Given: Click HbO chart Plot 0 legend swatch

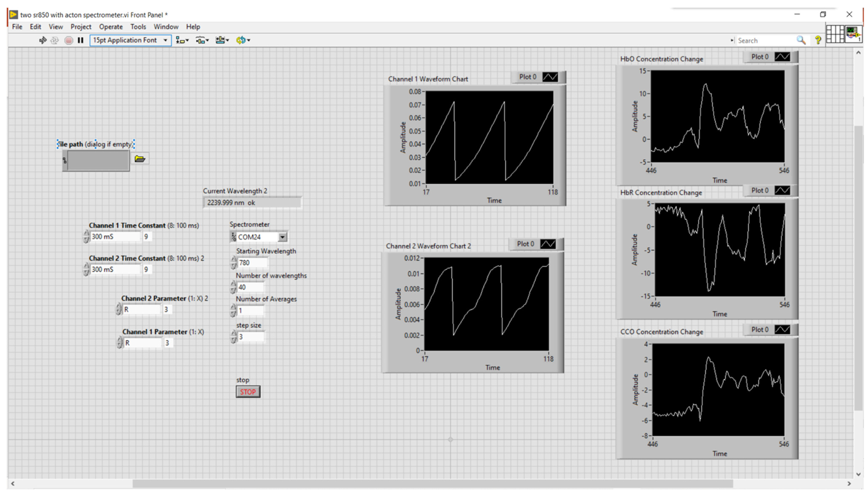Looking at the screenshot, I should (x=782, y=57).
